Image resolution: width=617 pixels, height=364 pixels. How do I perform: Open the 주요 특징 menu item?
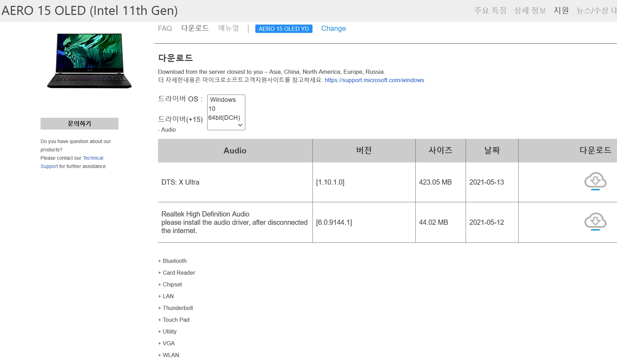[490, 10]
